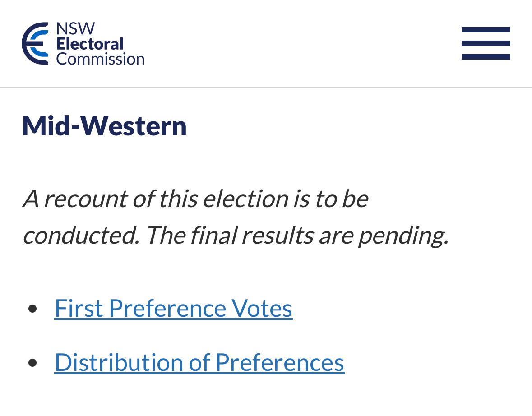Click the top bar of the hamburger icon
Screen dimensions: 532x416
[486, 30]
